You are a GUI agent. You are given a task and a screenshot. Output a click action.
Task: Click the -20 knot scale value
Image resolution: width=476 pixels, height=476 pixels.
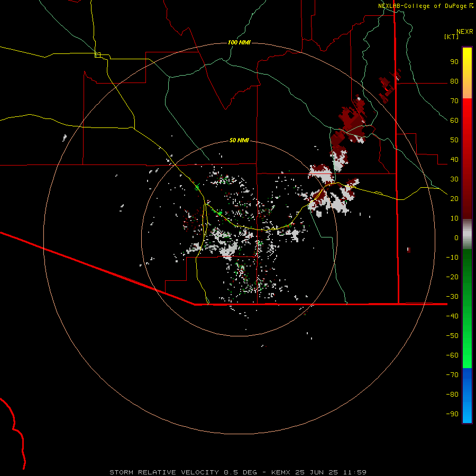(452, 277)
